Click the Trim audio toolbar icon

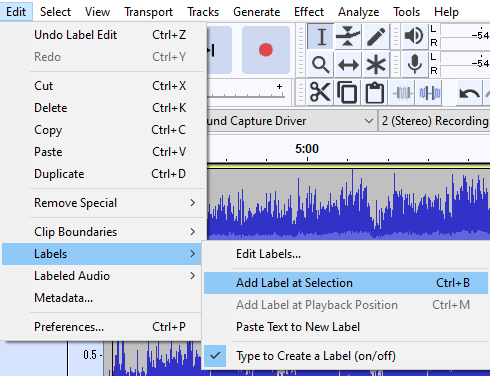pyautogui.click(x=402, y=93)
